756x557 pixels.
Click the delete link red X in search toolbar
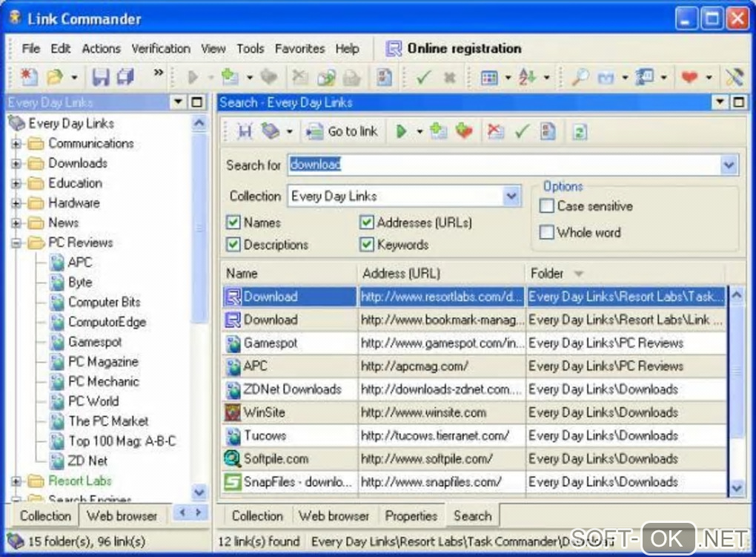coord(495,131)
